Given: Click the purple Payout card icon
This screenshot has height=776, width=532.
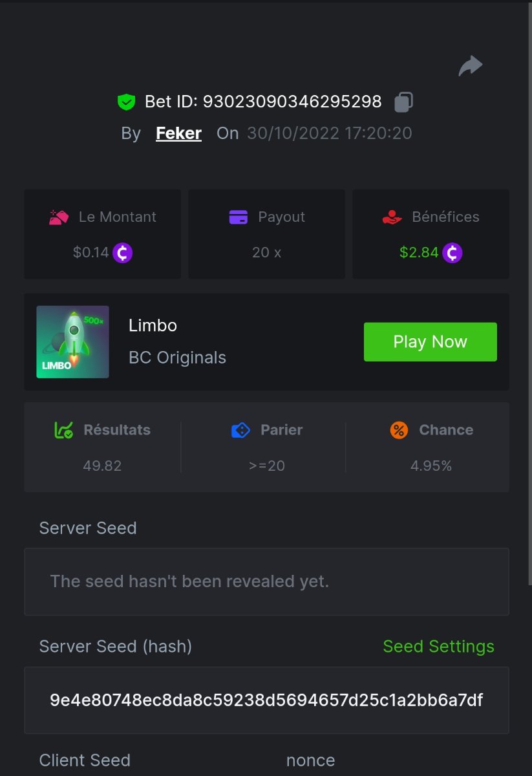Looking at the screenshot, I should tap(239, 217).
